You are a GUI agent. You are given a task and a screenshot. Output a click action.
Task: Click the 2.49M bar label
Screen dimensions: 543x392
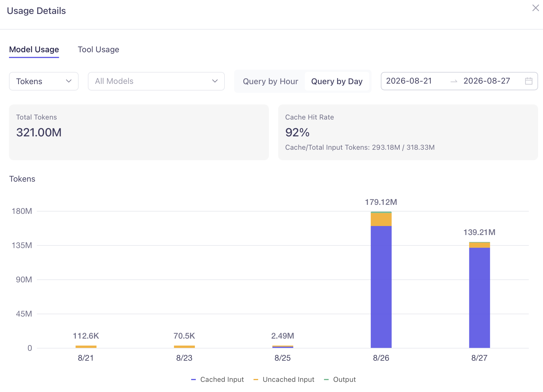[x=283, y=336]
